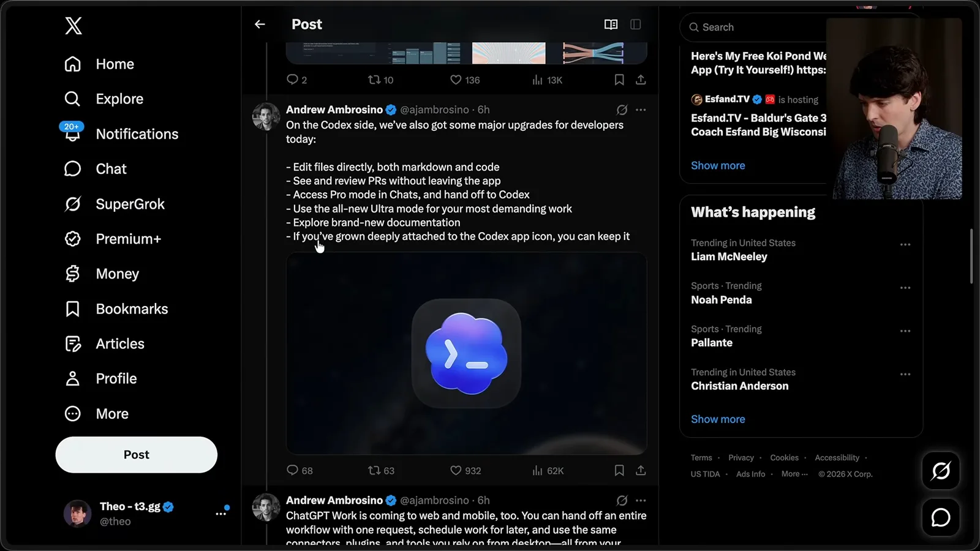Click the page scrollbar thumb

(x=971, y=257)
